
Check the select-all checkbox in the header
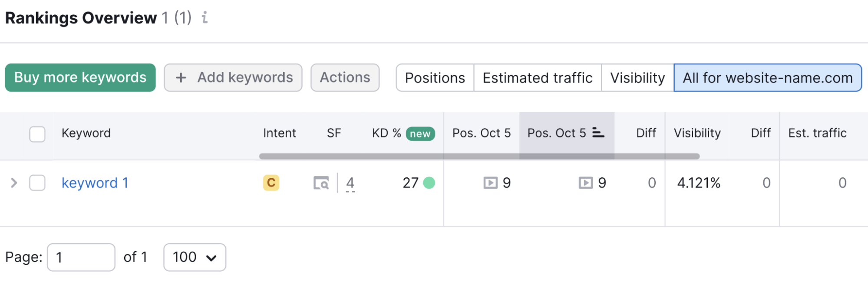click(37, 134)
